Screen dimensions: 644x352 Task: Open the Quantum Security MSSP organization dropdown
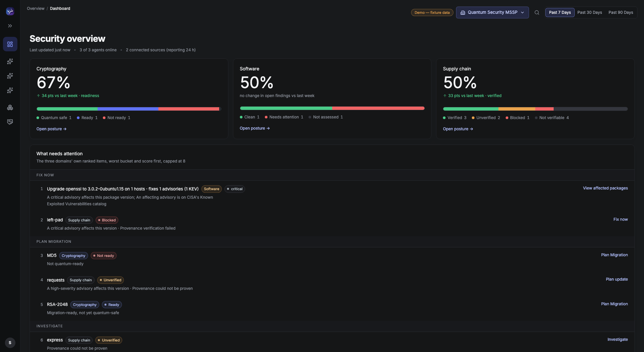[x=492, y=13]
